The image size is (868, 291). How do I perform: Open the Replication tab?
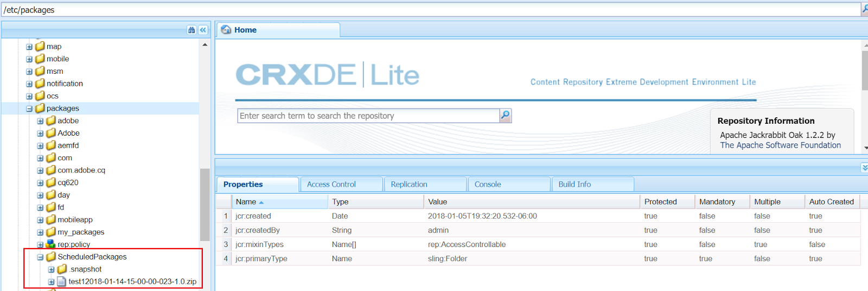425,185
